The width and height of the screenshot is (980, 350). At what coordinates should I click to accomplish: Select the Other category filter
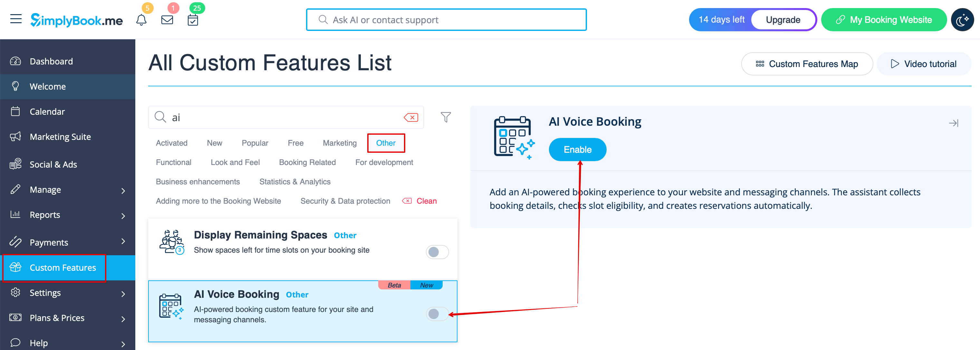click(386, 143)
